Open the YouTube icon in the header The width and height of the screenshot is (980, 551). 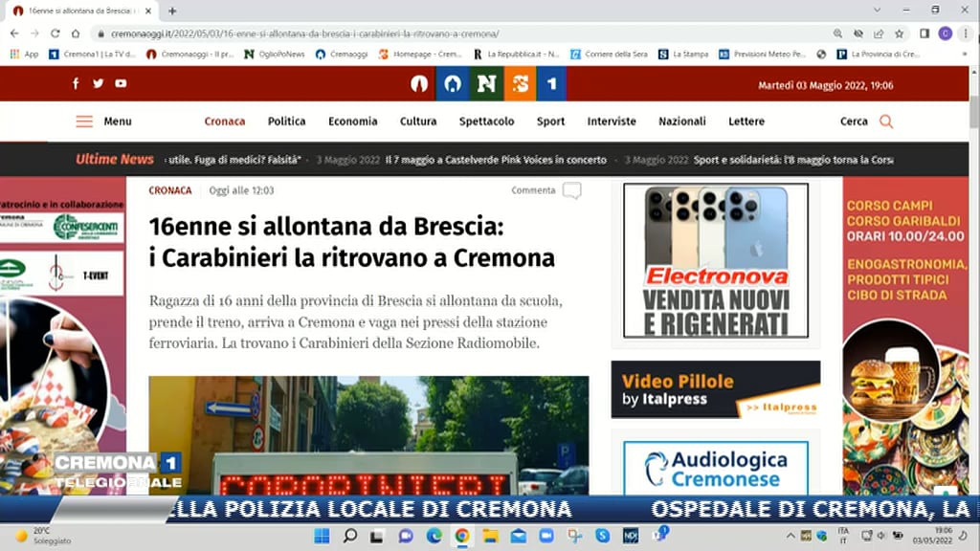click(x=121, y=83)
